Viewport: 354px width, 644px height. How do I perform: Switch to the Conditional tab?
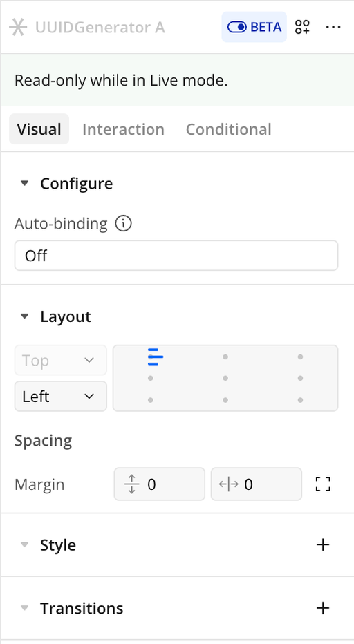pos(229,129)
